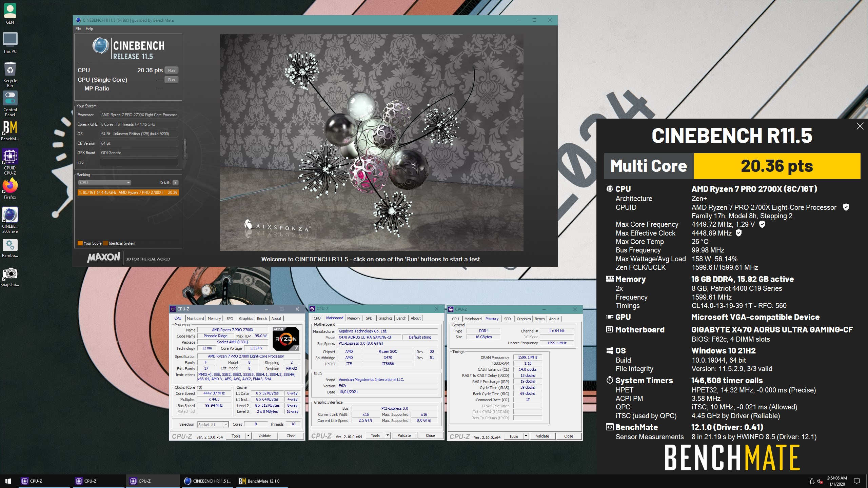Open the GEN user folder desktop icon

tap(10, 14)
